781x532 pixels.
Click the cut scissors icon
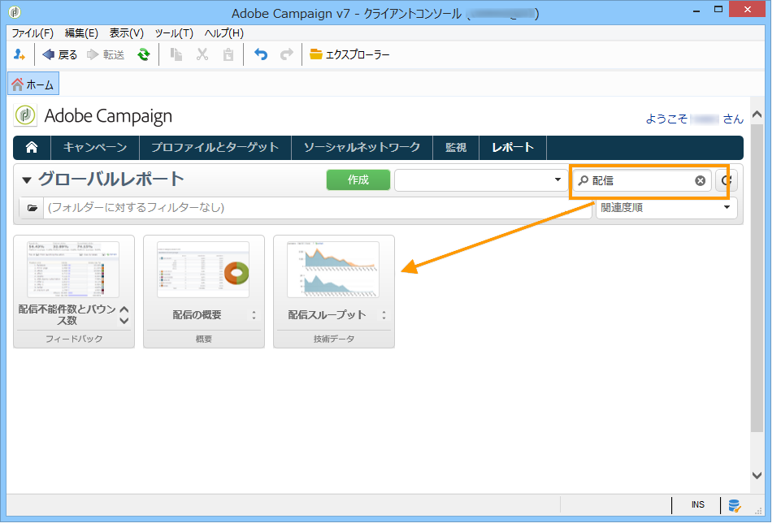tap(202, 54)
